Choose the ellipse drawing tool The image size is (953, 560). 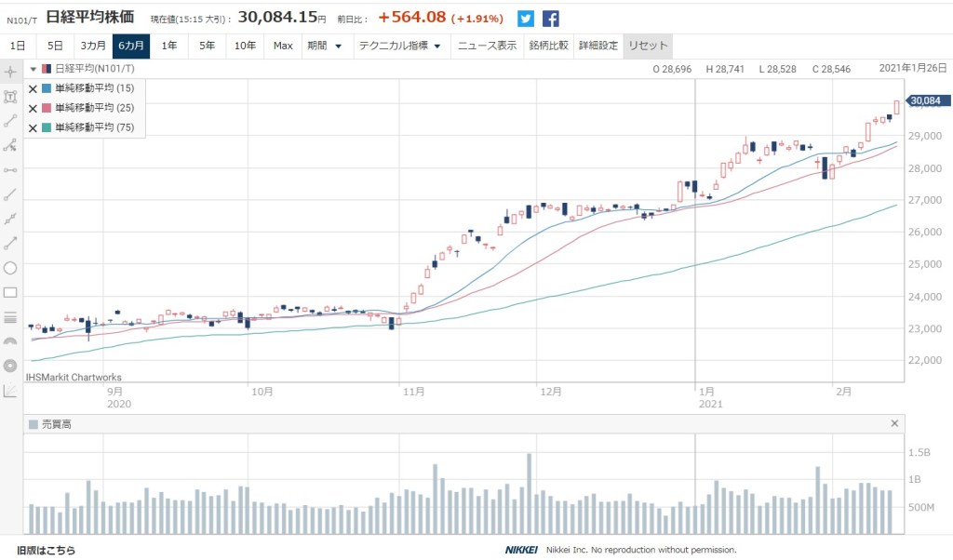(10, 268)
